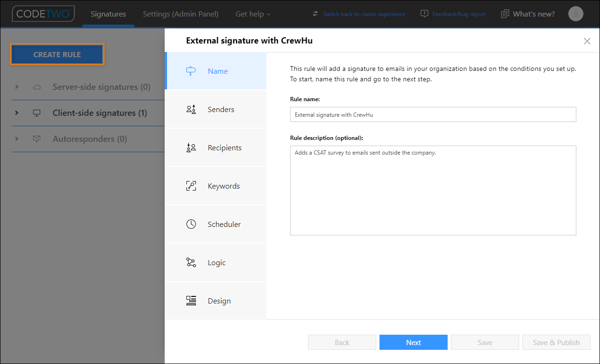Click the Scheduler clock icon

(x=191, y=224)
